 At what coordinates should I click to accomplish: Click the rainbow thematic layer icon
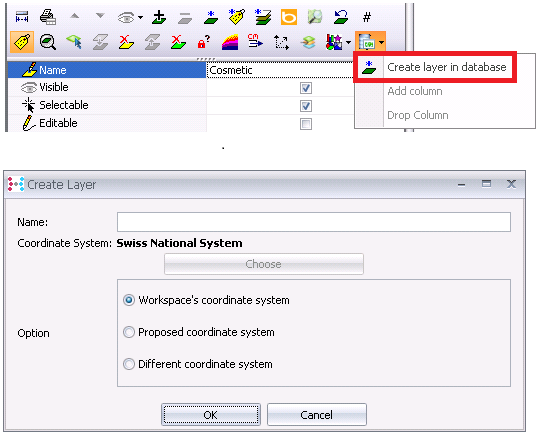pyautogui.click(x=230, y=42)
